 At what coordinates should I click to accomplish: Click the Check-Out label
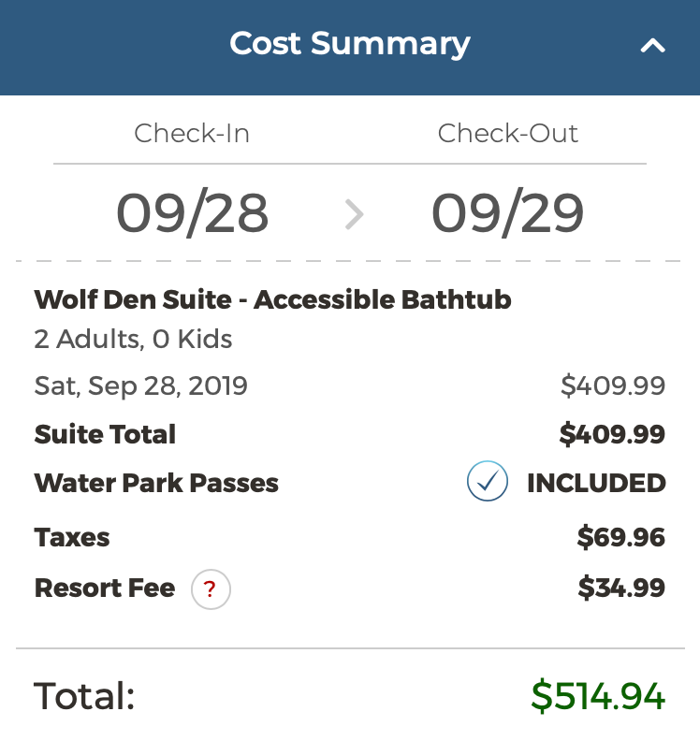(507, 133)
